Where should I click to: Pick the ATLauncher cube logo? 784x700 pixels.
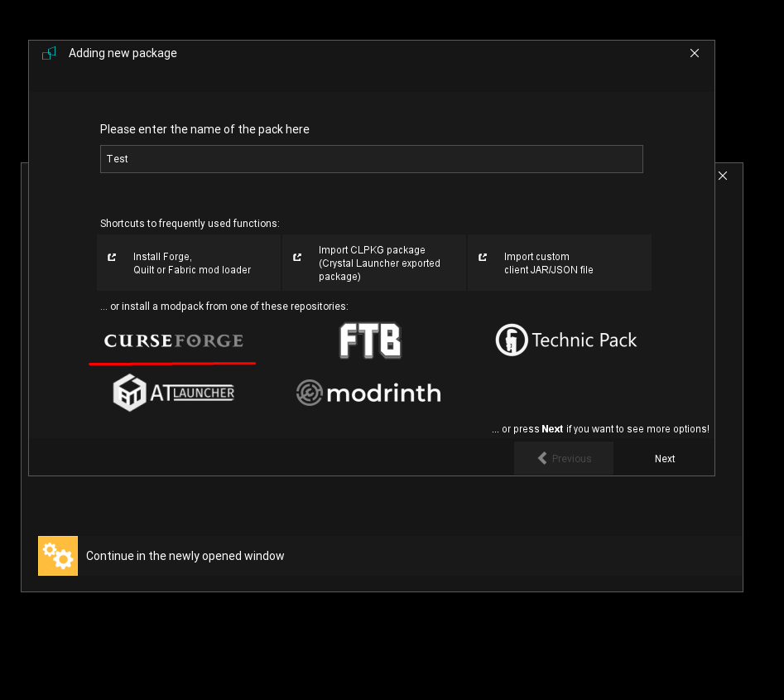coord(129,393)
